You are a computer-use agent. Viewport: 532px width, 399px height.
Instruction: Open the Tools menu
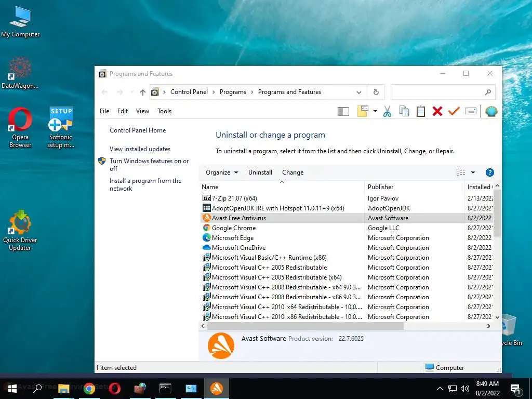164,111
